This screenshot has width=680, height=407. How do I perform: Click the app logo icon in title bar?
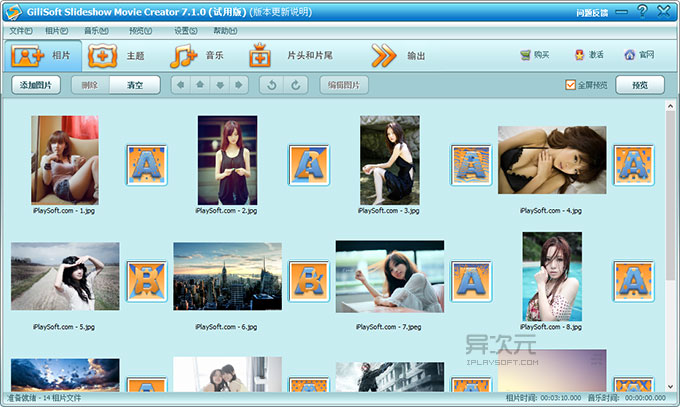coord(13,12)
